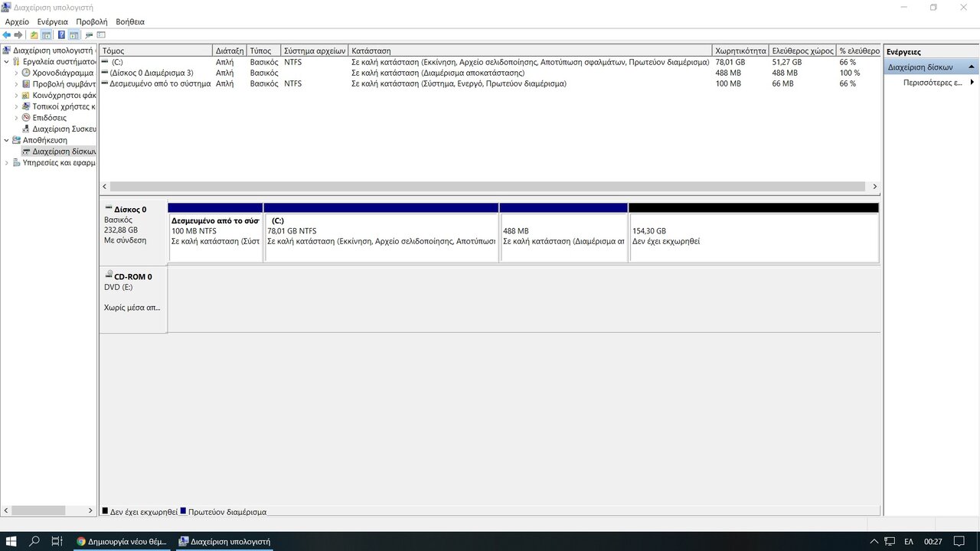Expand the Υπηρεσίες και εφαρμογές tree node
Viewport: 980px width, 551px height.
[x=7, y=163]
